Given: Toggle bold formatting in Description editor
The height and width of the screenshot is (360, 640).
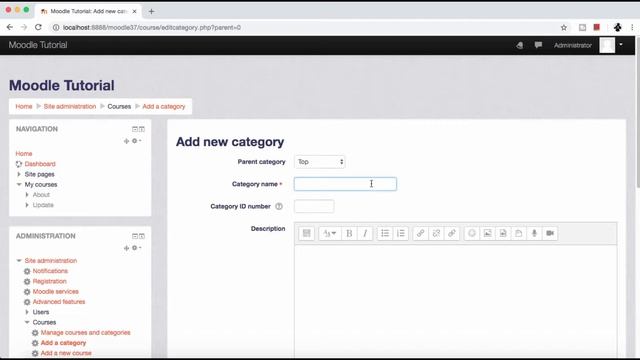Looking at the screenshot, I should (x=349, y=233).
